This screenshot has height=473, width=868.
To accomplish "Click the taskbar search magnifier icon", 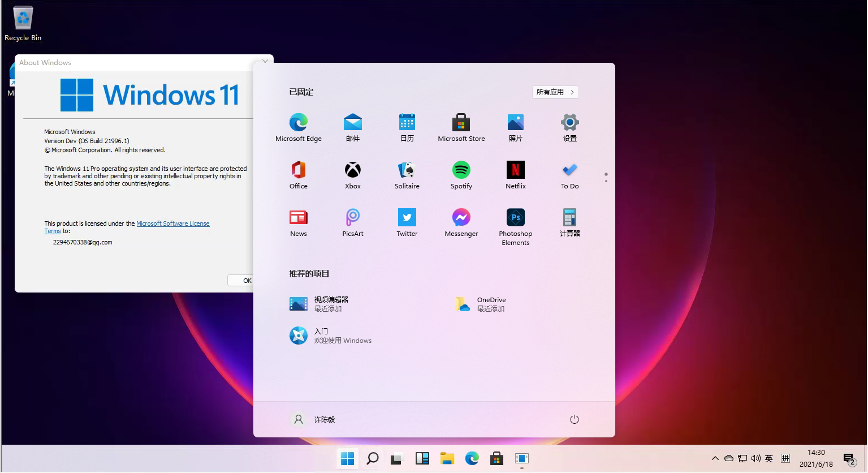I will click(372, 458).
